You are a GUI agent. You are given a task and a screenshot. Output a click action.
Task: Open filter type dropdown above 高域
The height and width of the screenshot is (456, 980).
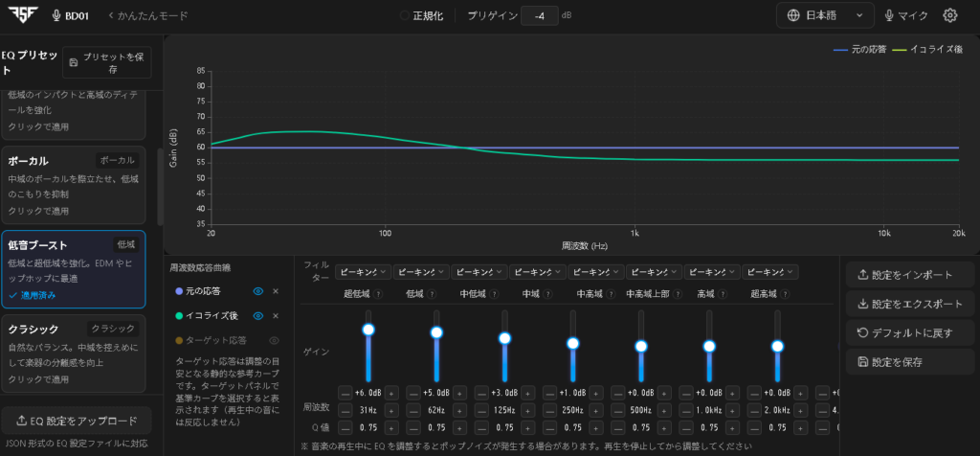tap(712, 272)
